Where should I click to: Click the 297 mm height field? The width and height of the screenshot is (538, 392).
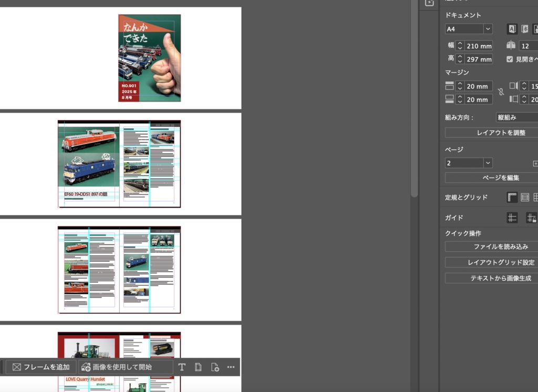(x=479, y=59)
